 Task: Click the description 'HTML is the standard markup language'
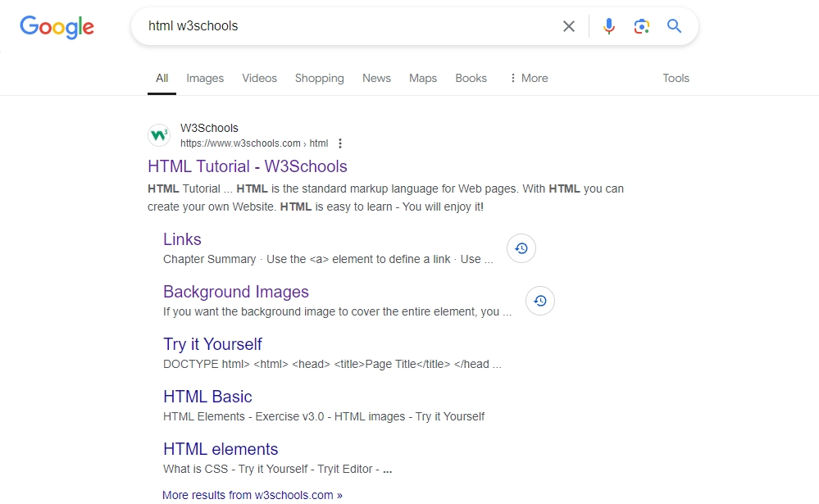(x=385, y=198)
